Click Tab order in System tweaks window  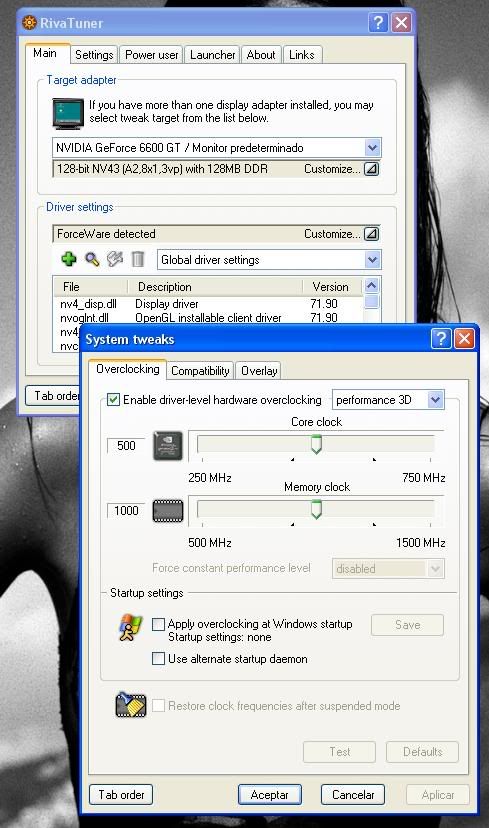point(121,795)
